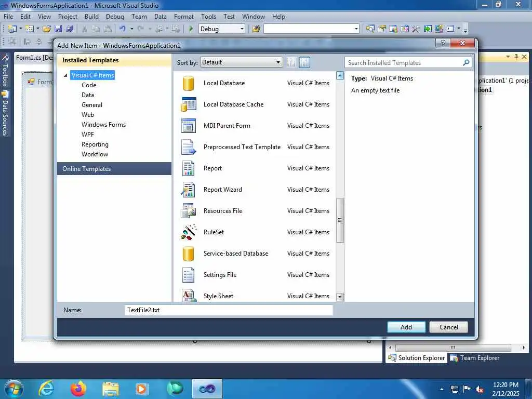Open Firefox from the taskbar
The width and height of the screenshot is (532, 399).
(x=78, y=389)
